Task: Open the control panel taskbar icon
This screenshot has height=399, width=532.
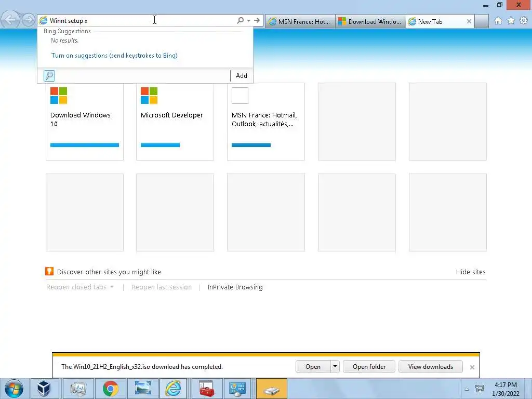Action: click(237, 389)
